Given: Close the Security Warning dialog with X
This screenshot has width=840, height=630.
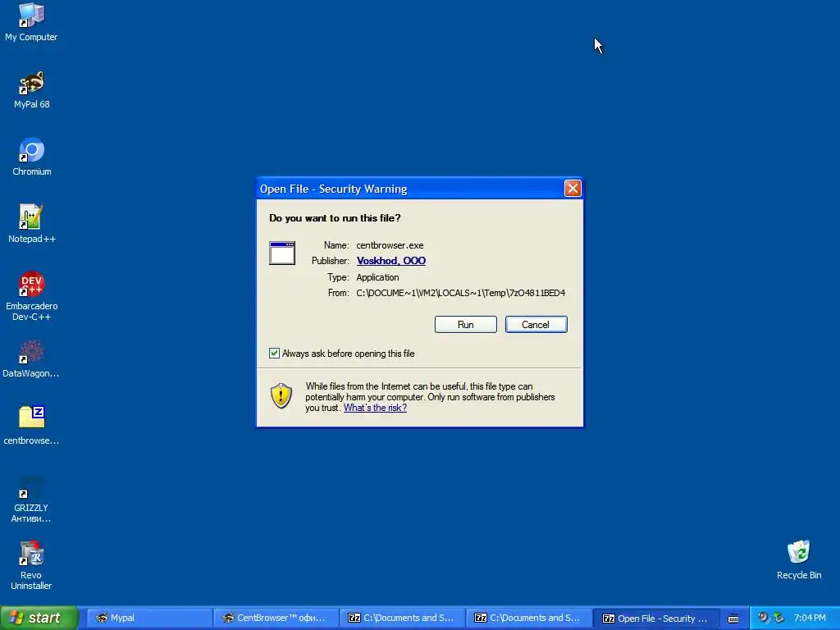Looking at the screenshot, I should pyautogui.click(x=572, y=188).
